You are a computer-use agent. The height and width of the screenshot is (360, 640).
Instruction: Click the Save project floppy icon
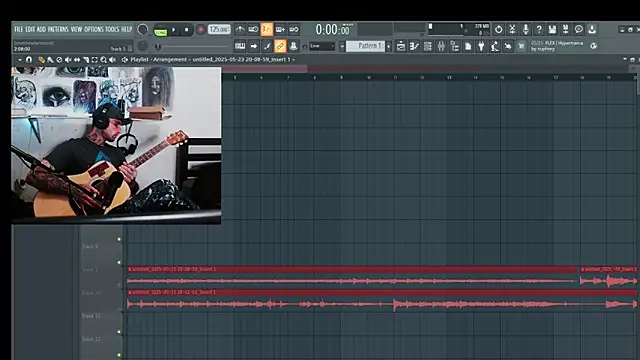[552, 29]
